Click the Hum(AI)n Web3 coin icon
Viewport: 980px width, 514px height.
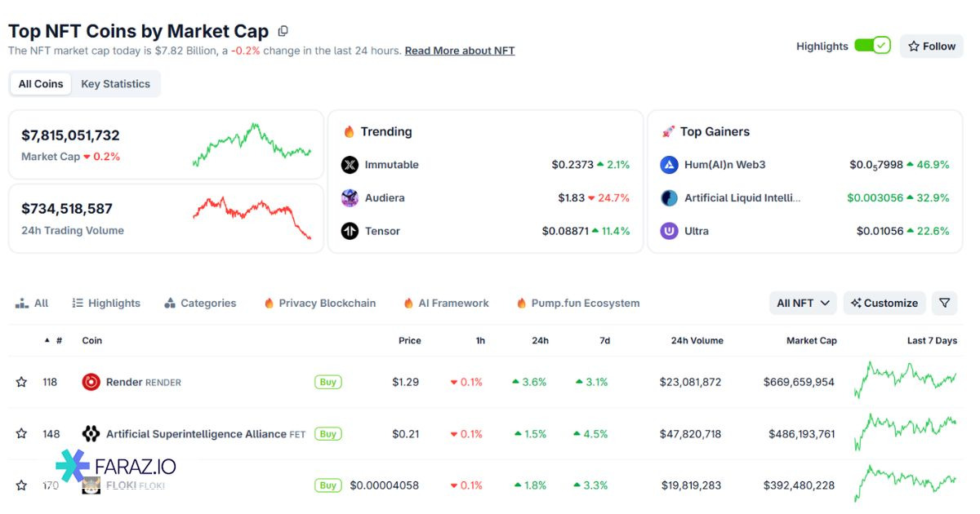coord(670,165)
